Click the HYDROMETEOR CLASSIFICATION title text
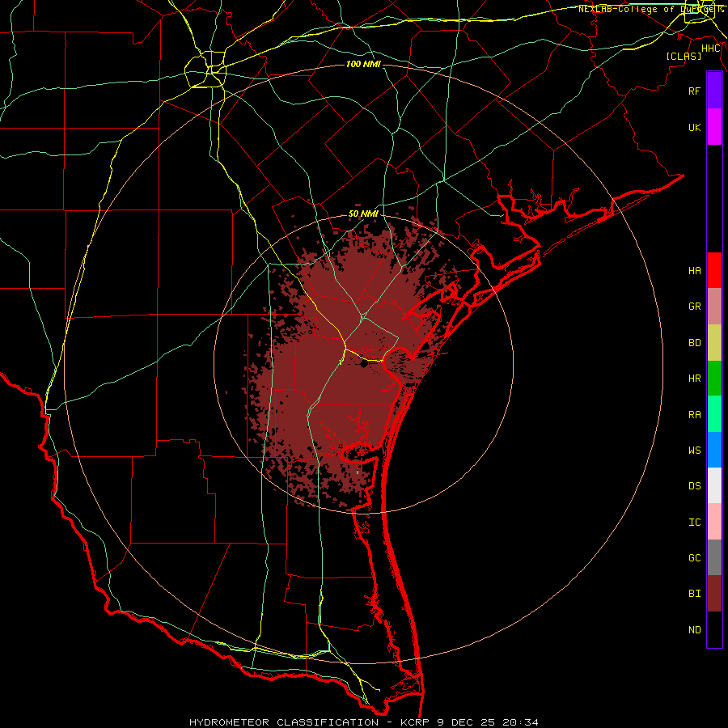Viewport: 728px width, 728px height. tap(284, 722)
